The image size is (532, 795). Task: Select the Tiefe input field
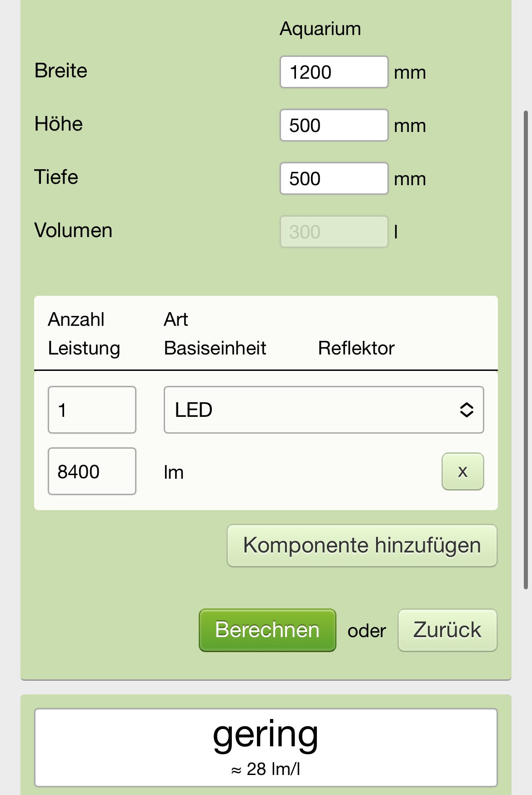coord(334,178)
